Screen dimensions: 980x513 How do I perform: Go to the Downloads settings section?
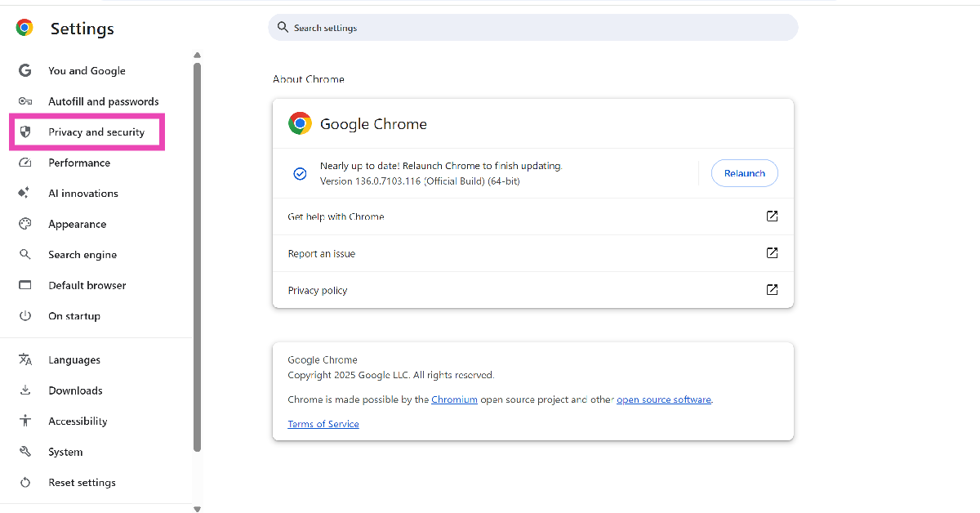[75, 390]
